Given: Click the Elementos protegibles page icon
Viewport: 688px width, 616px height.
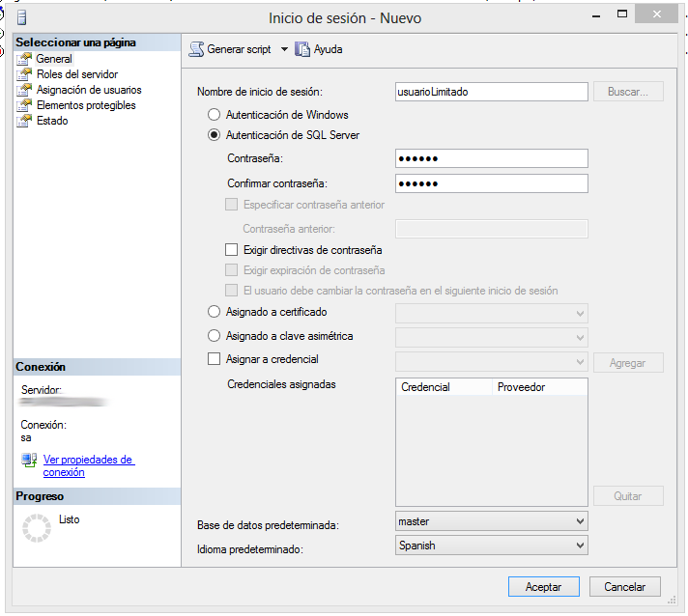Looking at the screenshot, I should (x=25, y=105).
